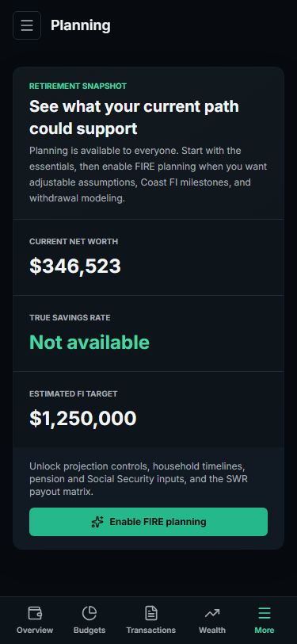Switch to the Overview tab label
Viewport: 297px width, 644px height.
coord(35,630)
